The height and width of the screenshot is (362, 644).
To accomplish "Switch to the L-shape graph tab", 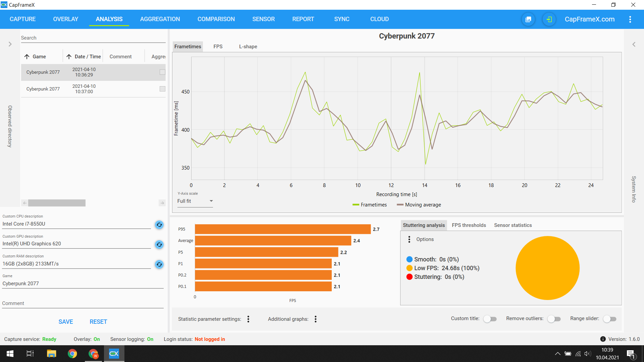I will [x=248, y=47].
